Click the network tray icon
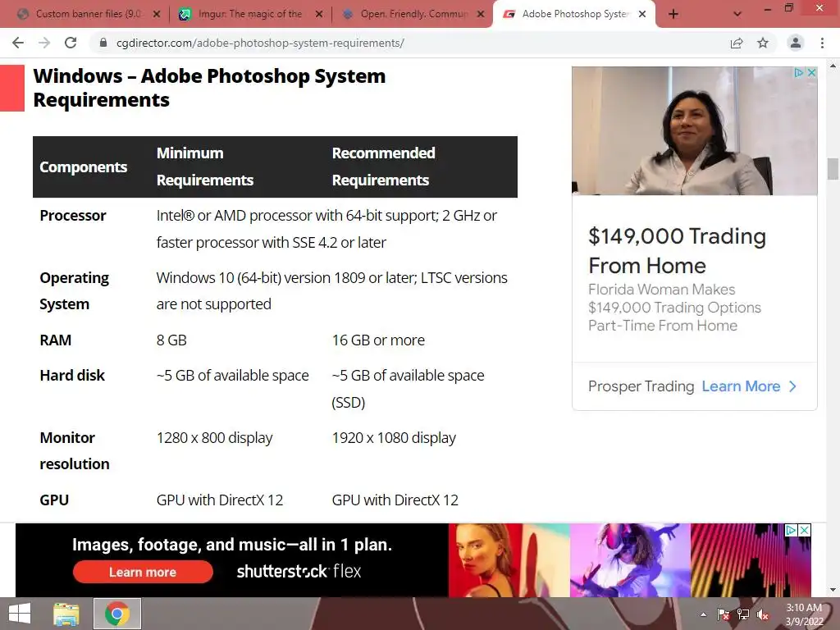Viewport: 840px width, 630px height. coord(743,614)
